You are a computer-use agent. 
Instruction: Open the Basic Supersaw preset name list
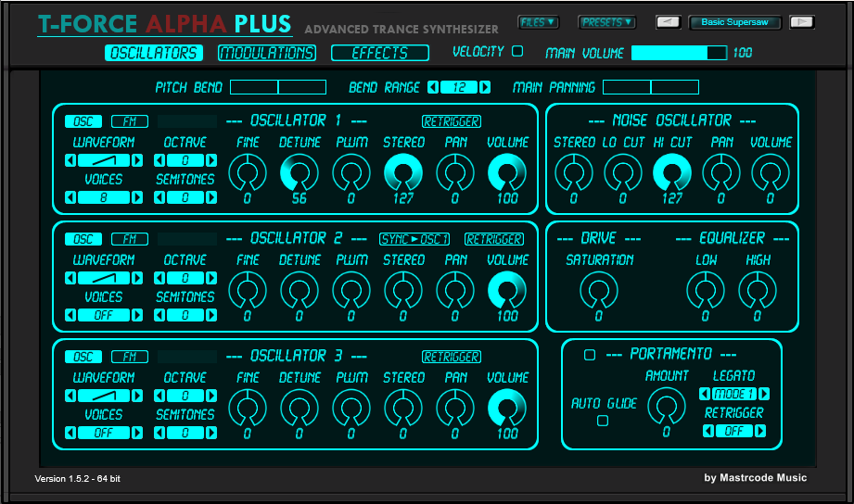[x=734, y=22]
